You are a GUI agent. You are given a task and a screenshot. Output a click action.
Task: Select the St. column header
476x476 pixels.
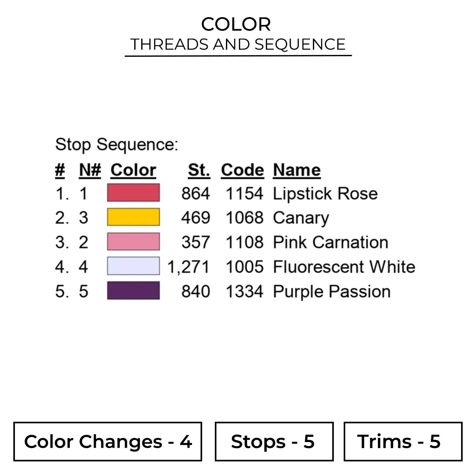click(199, 170)
